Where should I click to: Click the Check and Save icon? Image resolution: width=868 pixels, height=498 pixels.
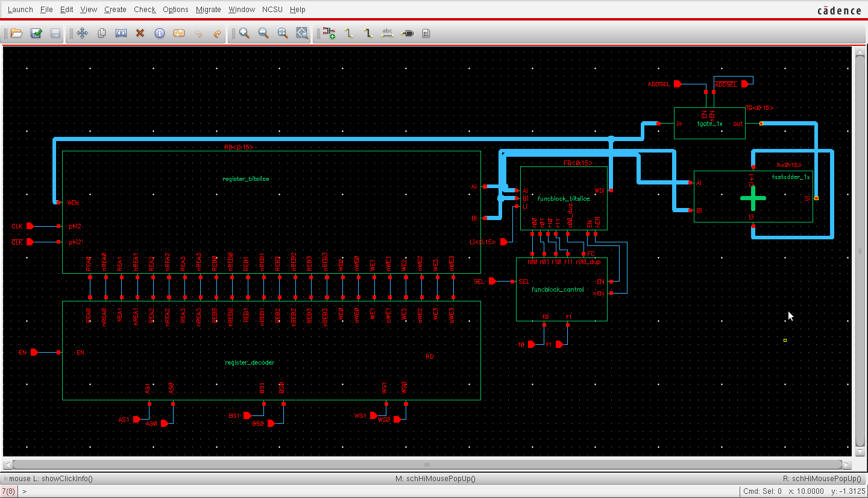point(36,33)
